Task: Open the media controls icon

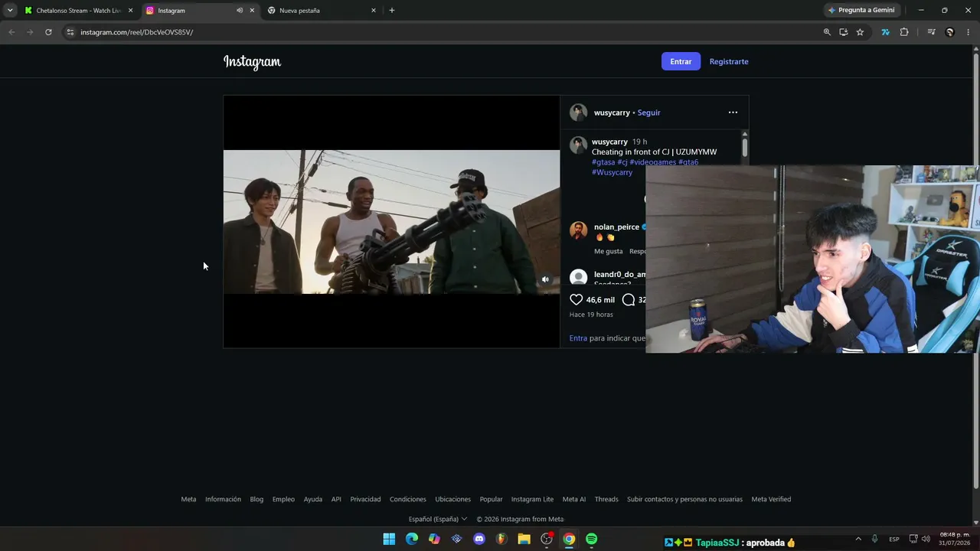Action: 931,32
